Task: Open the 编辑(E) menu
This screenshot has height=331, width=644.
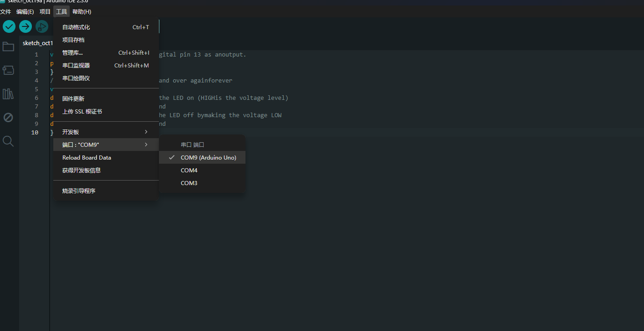Action: coord(25,11)
